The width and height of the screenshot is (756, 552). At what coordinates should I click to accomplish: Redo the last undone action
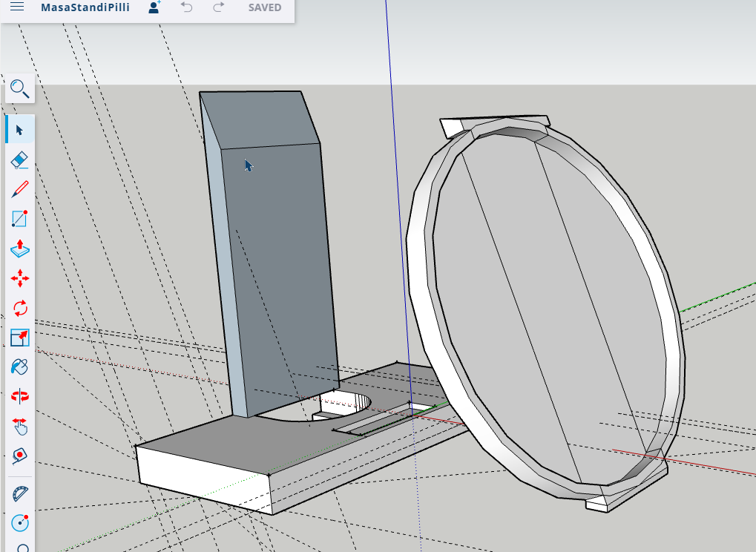[x=218, y=7]
